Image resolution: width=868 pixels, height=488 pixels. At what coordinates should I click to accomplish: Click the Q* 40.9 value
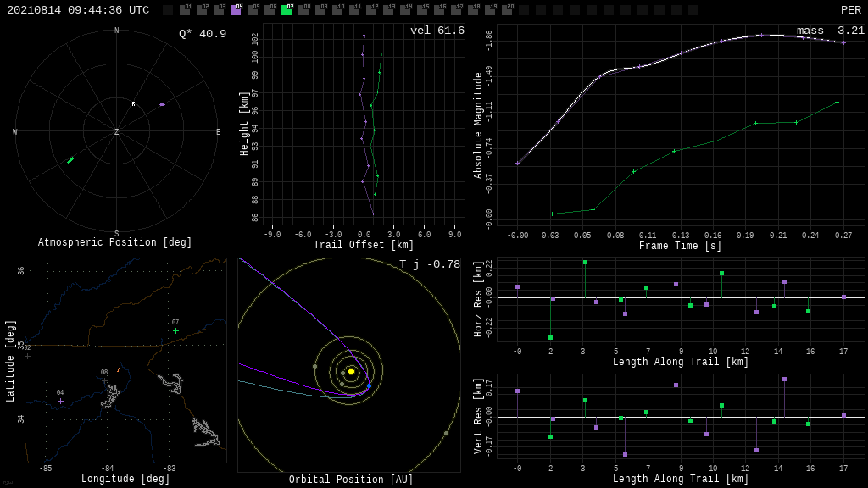click(202, 34)
